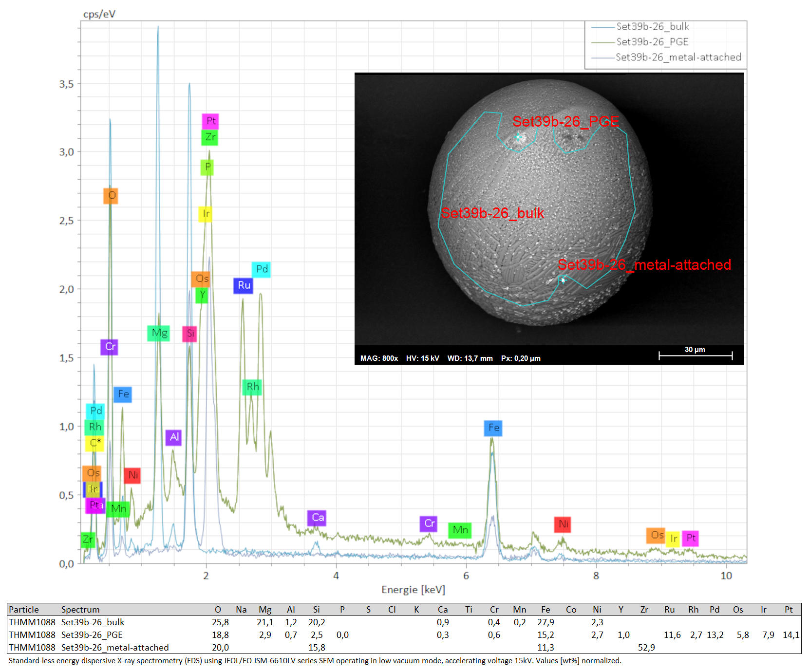The width and height of the screenshot is (809, 672).
Task: Click the cps/eV axis unit label
Action: pos(99,14)
